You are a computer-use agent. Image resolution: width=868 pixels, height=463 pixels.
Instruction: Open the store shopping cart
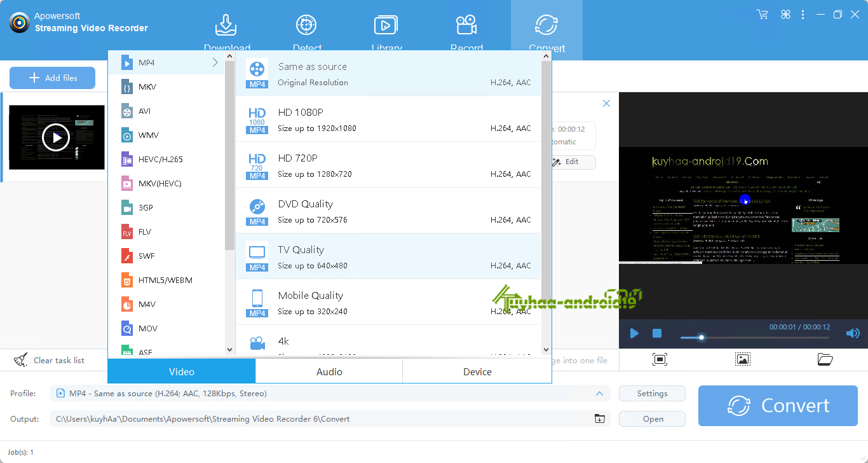point(762,13)
